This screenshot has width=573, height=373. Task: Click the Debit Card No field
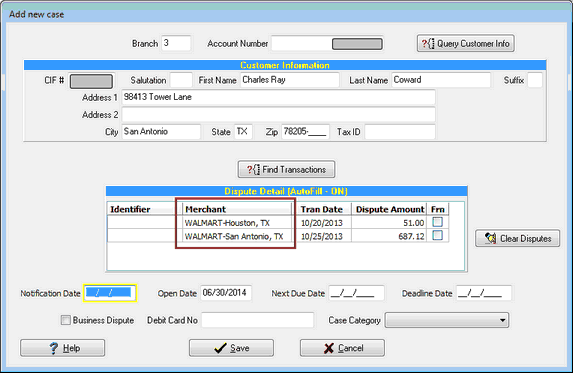[x=258, y=320]
